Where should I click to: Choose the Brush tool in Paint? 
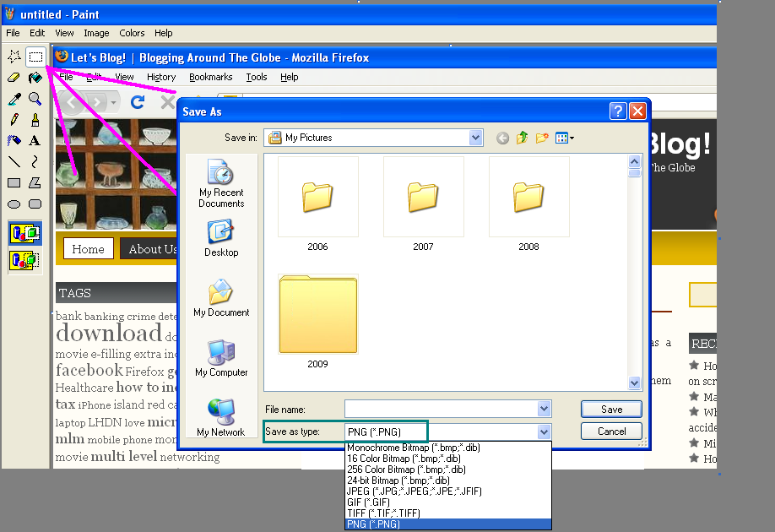pos(35,120)
